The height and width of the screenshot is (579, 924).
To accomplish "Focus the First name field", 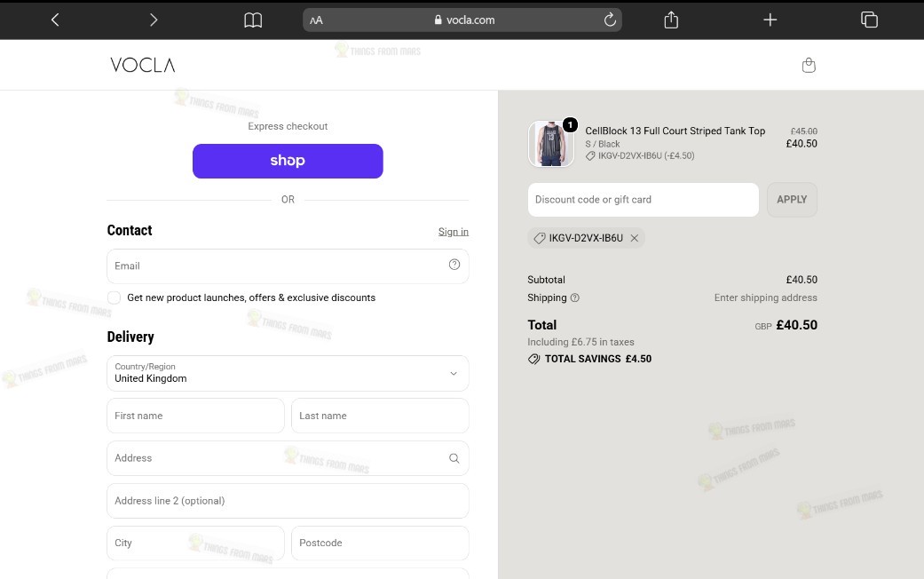I will [x=195, y=416].
